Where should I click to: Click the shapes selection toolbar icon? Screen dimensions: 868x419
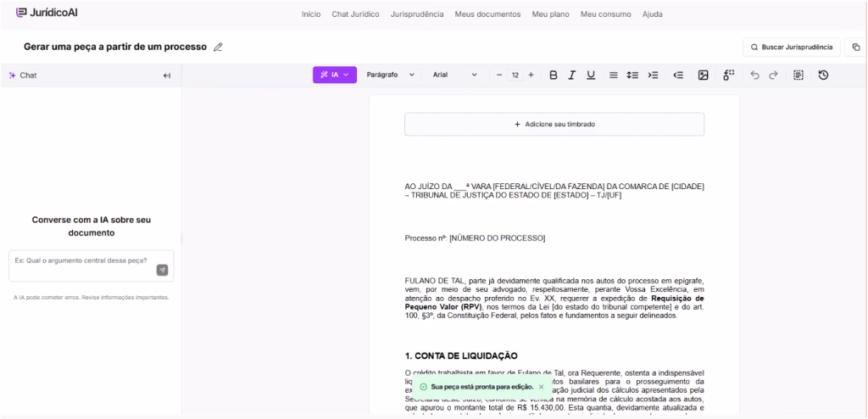point(728,75)
